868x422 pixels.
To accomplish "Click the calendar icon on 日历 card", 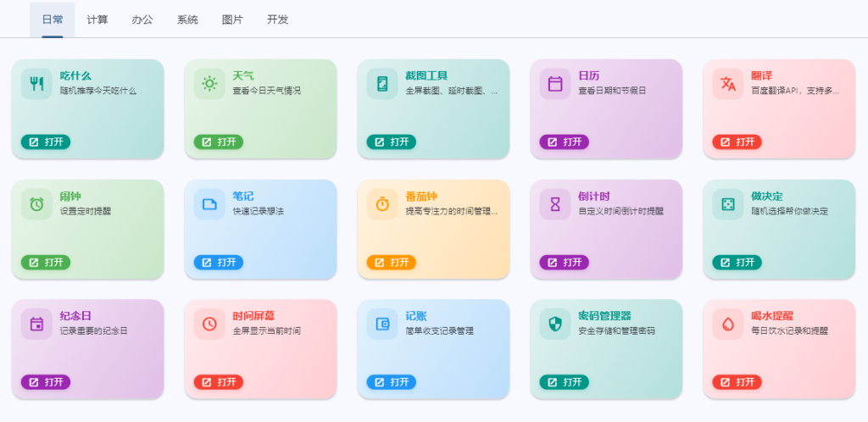I will [x=555, y=84].
